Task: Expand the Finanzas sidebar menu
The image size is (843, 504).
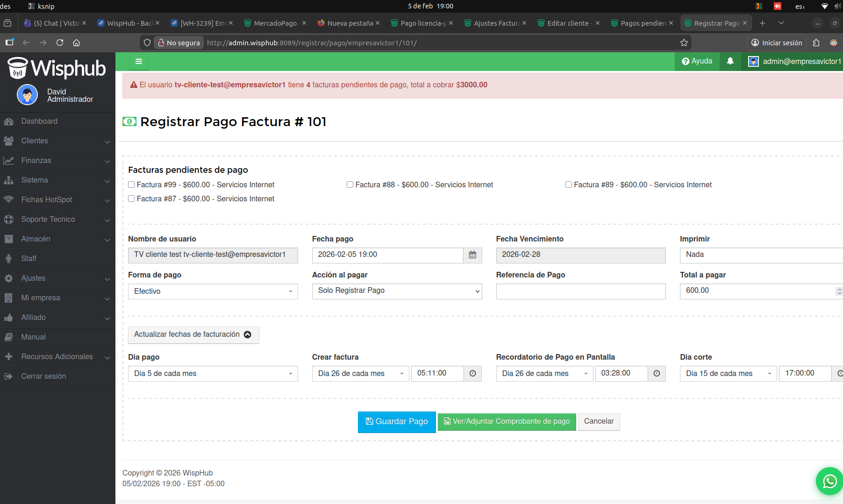Action: pos(57,161)
